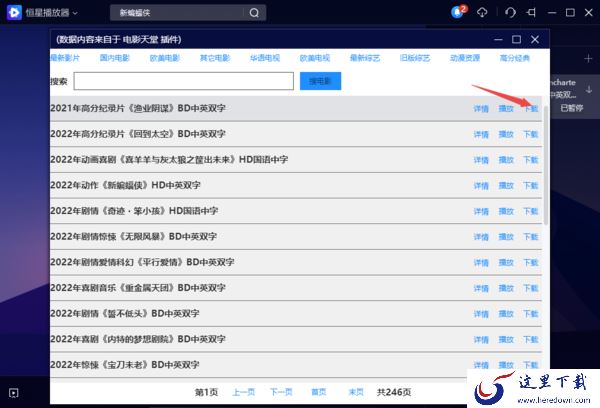Open the 旧版综艺 tab
This screenshot has height=408, width=600.
[x=415, y=58]
